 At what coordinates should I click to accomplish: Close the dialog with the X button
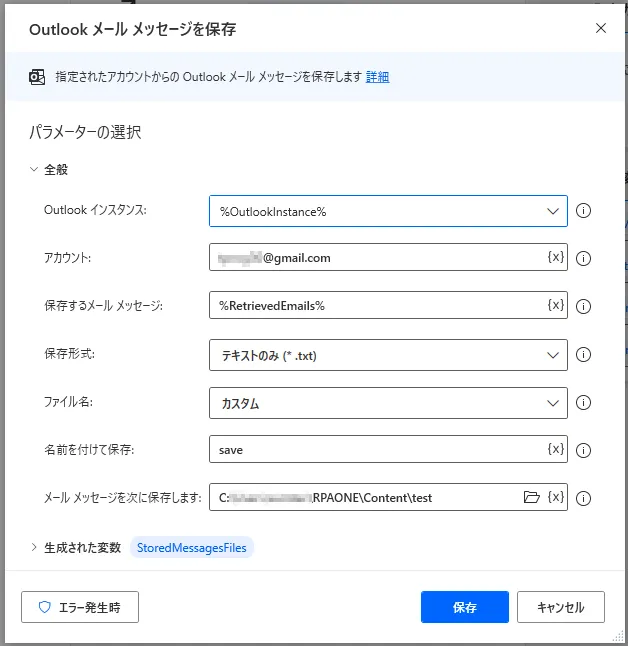click(x=601, y=28)
